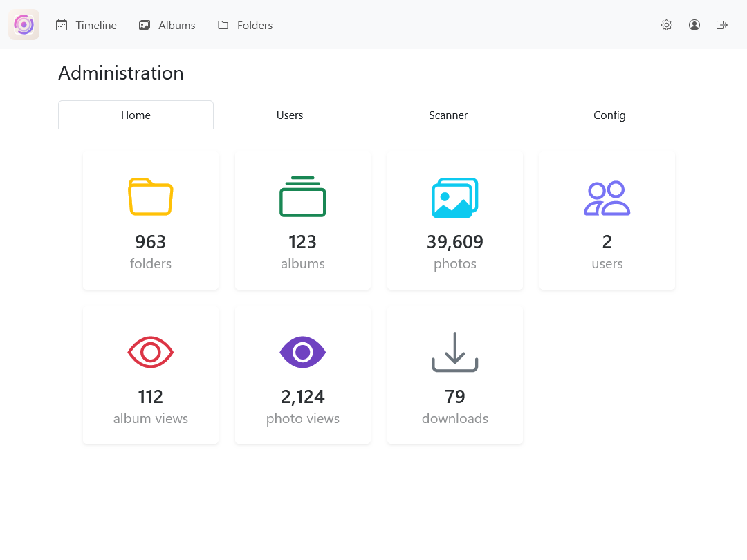
Task: Open the Timeline view
Action: [x=86, y=26]
